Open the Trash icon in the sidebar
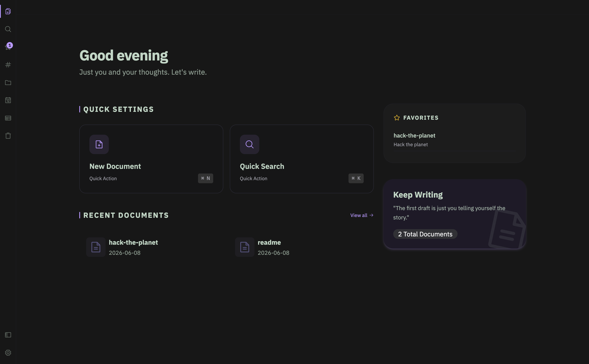 pos(8,136)
